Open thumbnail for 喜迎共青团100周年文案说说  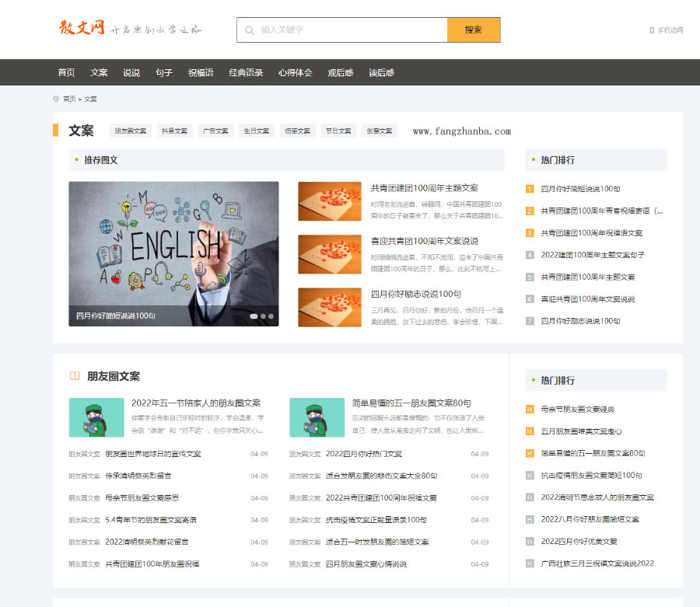click(330, 254)
